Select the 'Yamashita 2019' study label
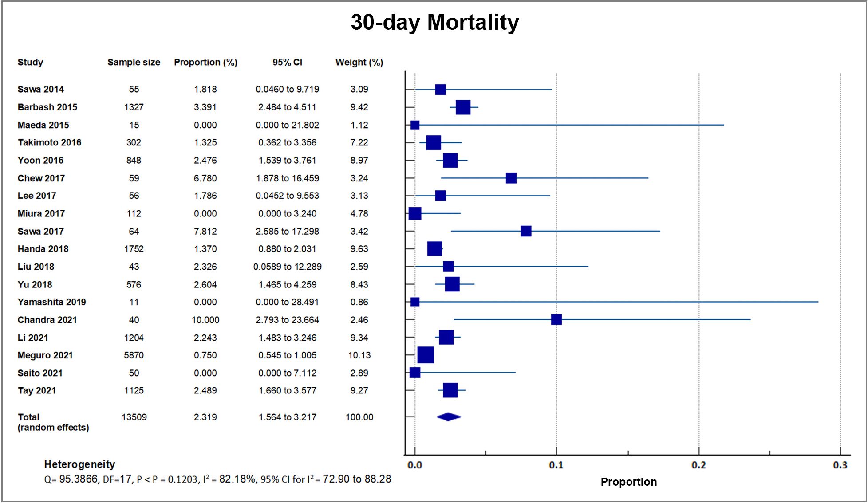Image resolution: width=868 pixels, height=503 pixels. [51, 302]
